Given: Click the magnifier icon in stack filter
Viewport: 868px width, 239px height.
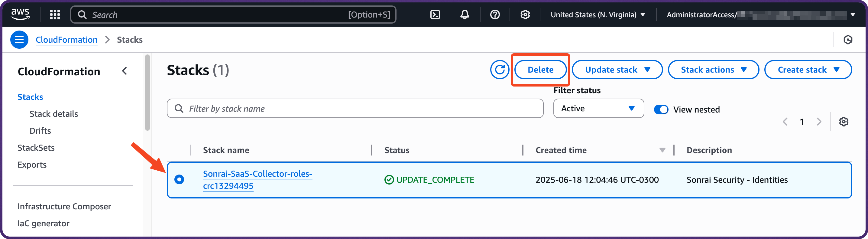Looking at the screenshot, I should tap(179, 109).
